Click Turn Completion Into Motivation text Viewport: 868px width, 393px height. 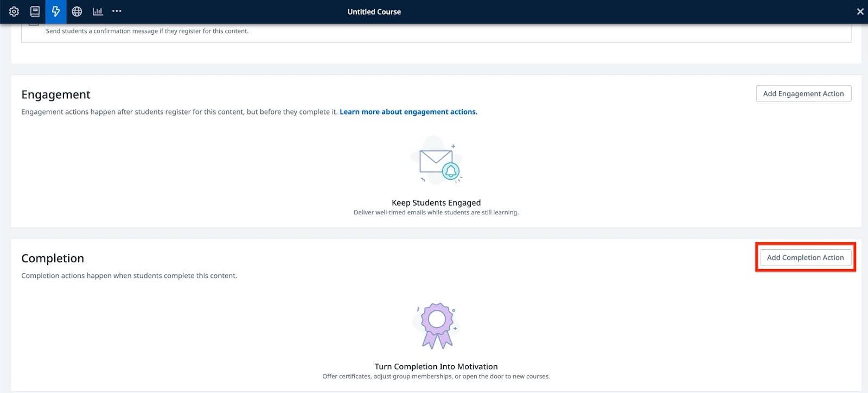pos(436,366)
